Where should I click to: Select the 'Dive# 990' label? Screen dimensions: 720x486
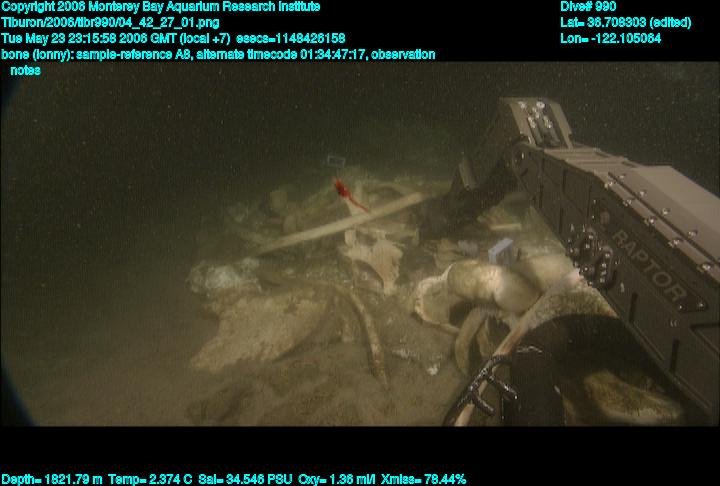pyautogui.click(x=588, y=7)
